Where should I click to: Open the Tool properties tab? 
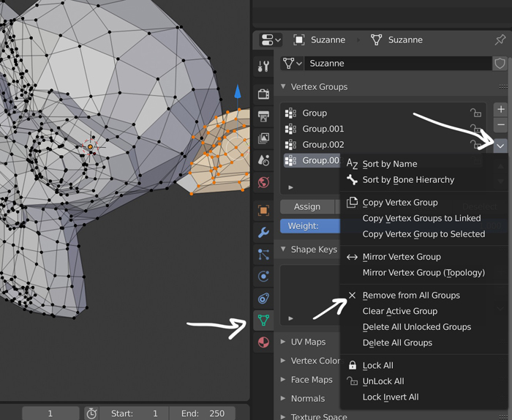click(x=263, y=67)
